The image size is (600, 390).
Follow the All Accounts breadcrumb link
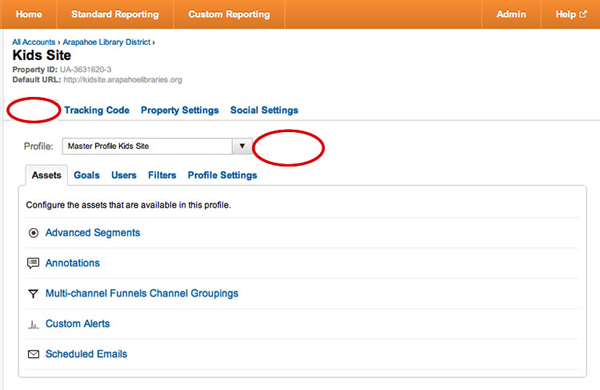point(34,42)
